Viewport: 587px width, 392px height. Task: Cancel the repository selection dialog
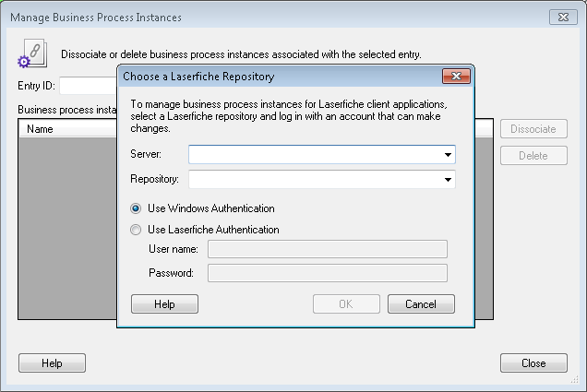point(421,303)
